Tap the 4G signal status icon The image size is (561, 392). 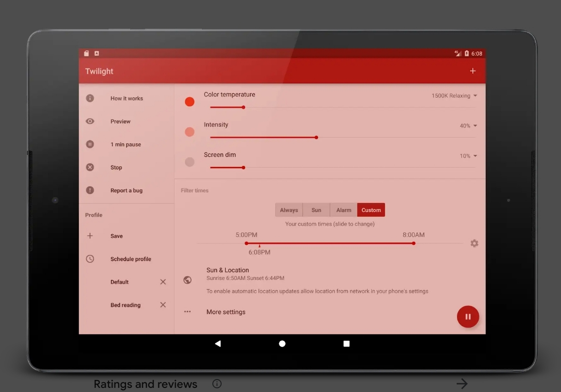tap(458, 53)
